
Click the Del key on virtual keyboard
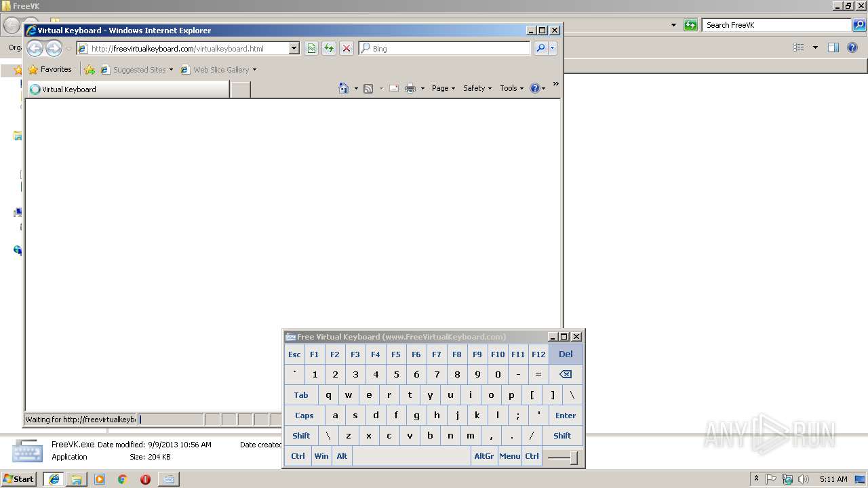[566, 354]
